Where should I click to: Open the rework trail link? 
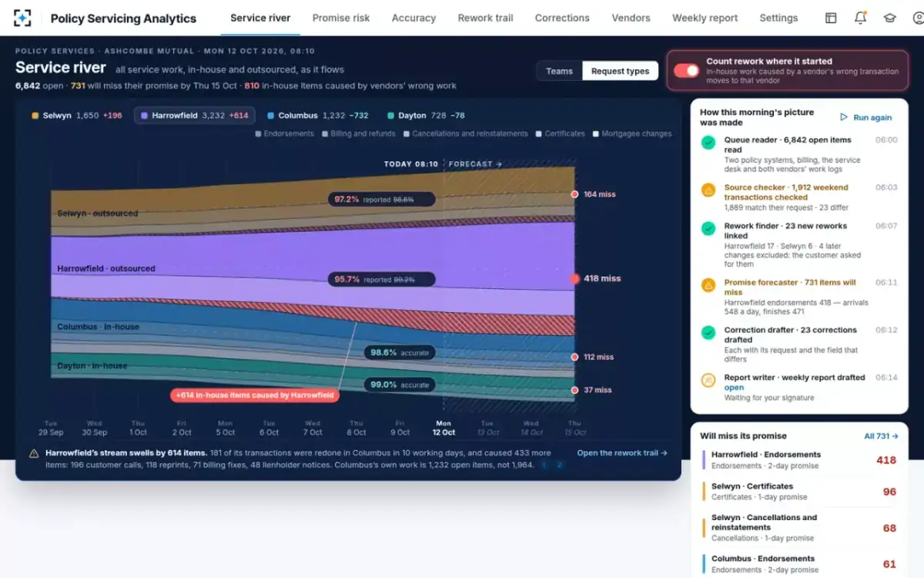point(622,453)
